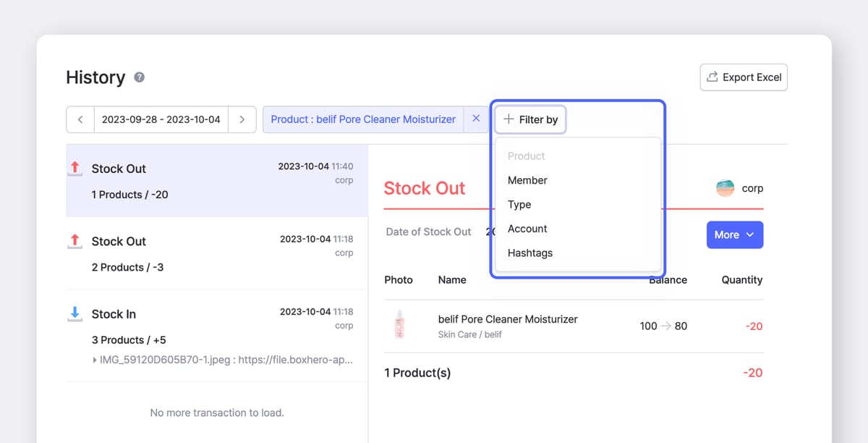868x443 pixels.
Task: Click the help question mark beside History
Action: tap(140, 77)
